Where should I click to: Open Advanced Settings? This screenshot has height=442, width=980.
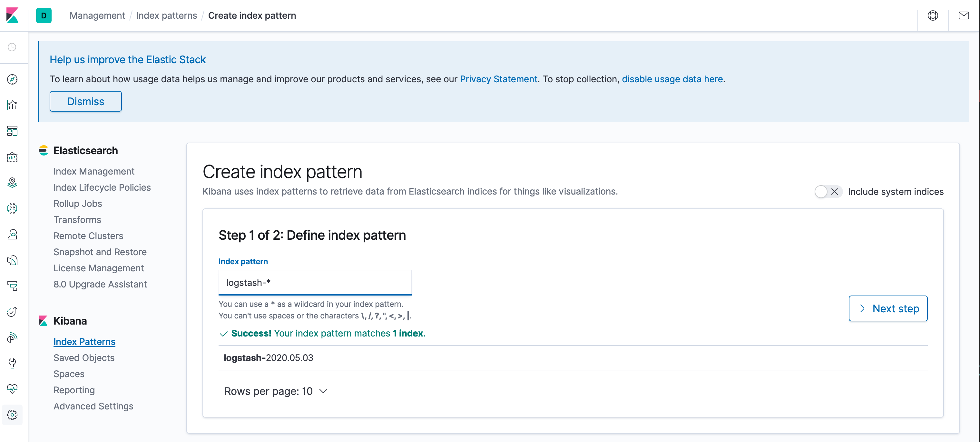[x=93, y=406]
